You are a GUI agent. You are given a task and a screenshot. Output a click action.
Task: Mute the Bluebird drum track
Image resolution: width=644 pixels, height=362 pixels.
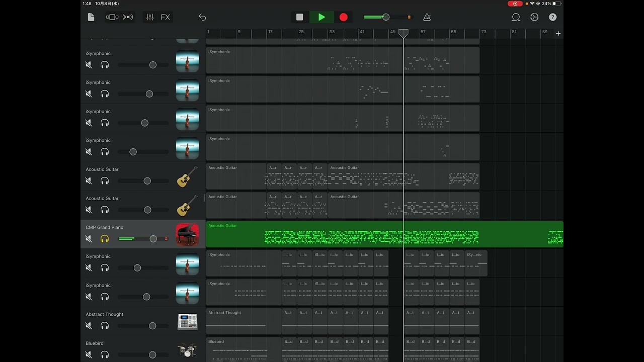89,354
